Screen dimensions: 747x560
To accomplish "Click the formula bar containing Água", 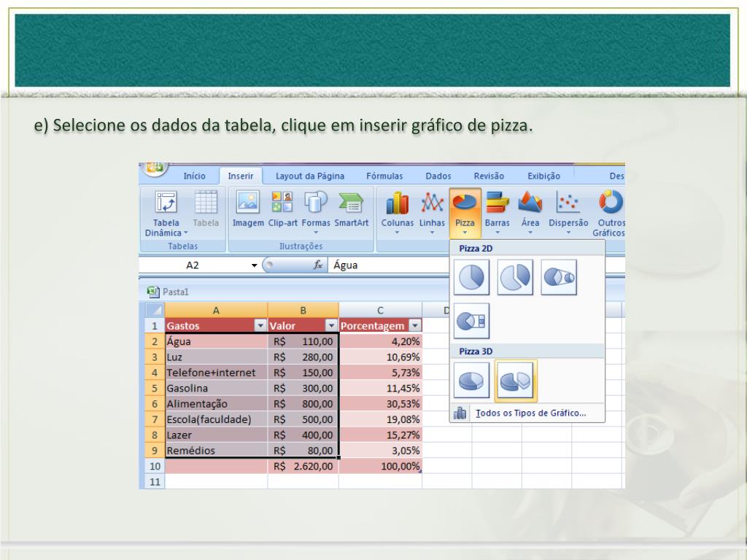I will pos(388,265).
